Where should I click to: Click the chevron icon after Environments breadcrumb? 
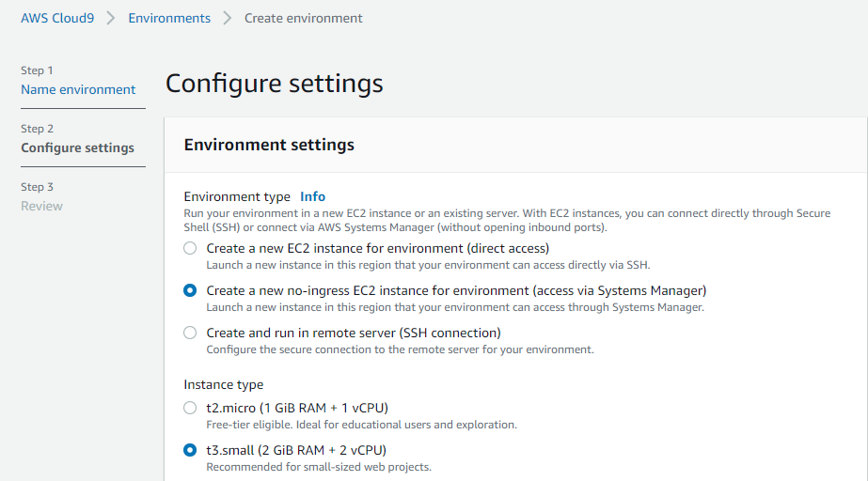coord(227,18)
